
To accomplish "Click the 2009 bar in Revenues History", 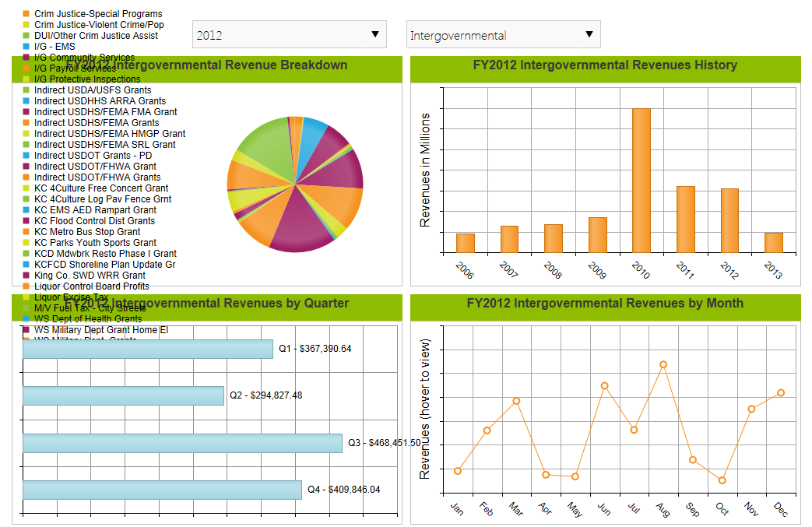I will click(598, 236).
